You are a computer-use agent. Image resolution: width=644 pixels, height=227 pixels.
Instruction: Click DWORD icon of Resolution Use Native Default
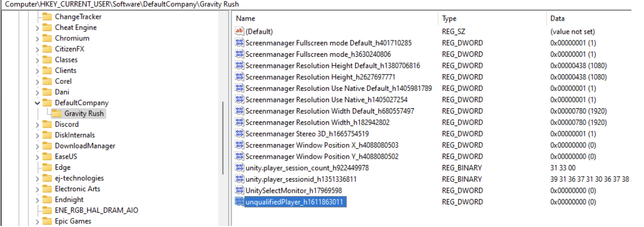click(240, 88)
